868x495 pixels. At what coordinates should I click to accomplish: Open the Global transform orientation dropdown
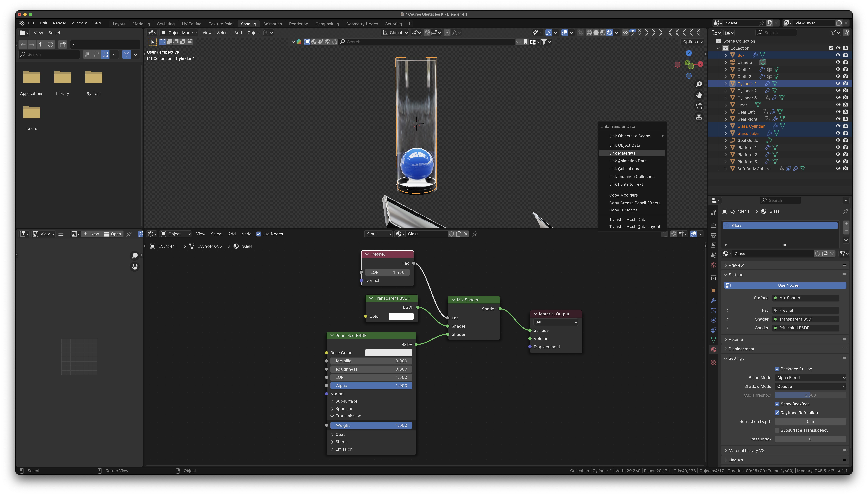coord(395,33)
